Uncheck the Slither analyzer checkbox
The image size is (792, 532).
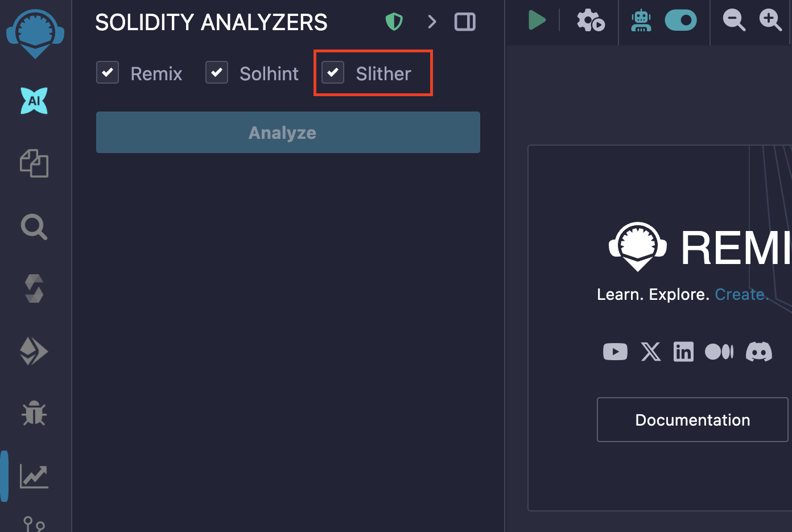(333, 73)
